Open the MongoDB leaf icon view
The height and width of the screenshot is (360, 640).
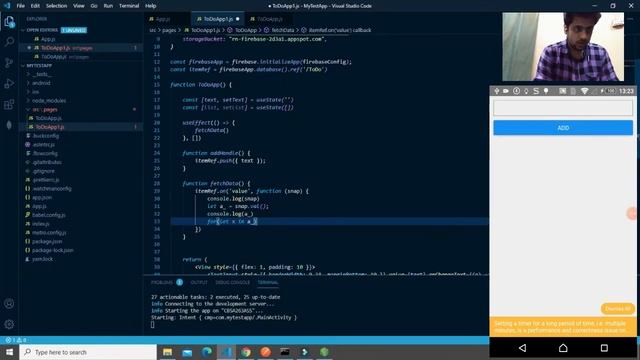pos(9,125)
